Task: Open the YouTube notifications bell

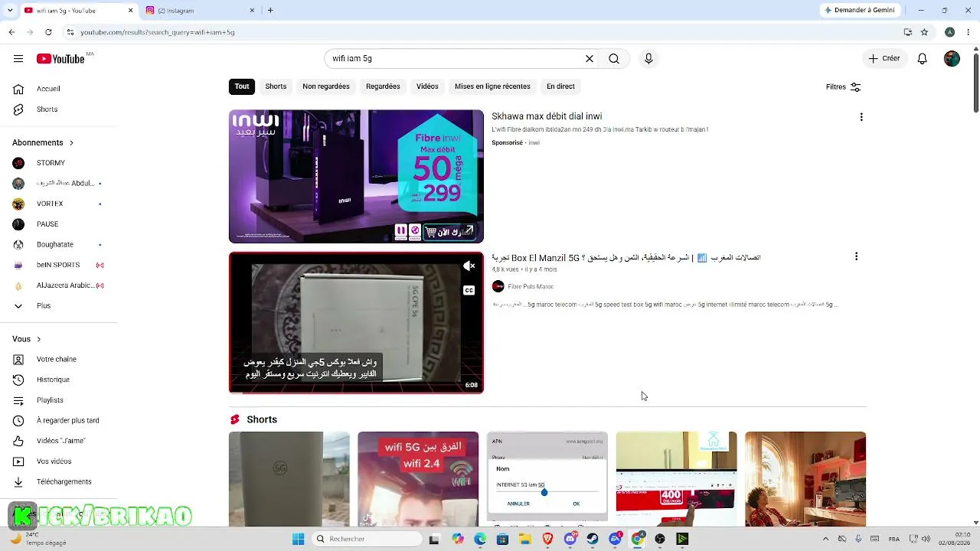Action: pos(923,59)
